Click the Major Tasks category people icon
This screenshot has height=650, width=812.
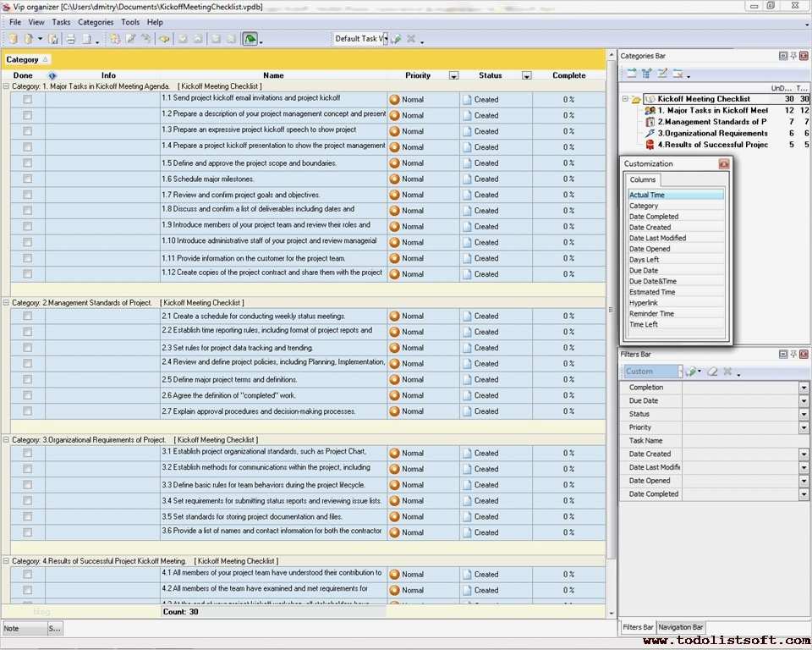[650, 110]
